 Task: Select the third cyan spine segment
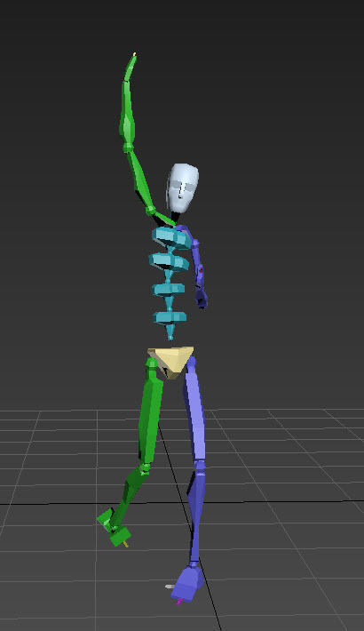169,290
